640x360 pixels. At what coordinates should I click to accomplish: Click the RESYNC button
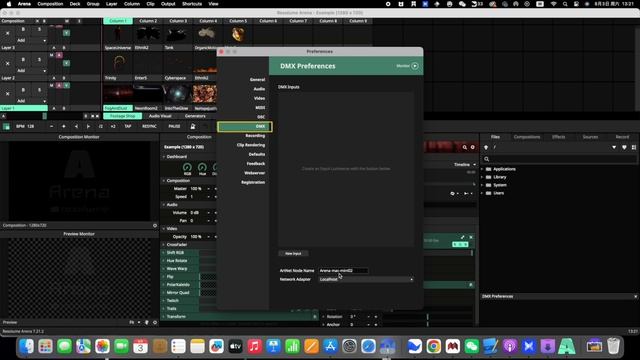pyautogui.click(x=149, y=127)
